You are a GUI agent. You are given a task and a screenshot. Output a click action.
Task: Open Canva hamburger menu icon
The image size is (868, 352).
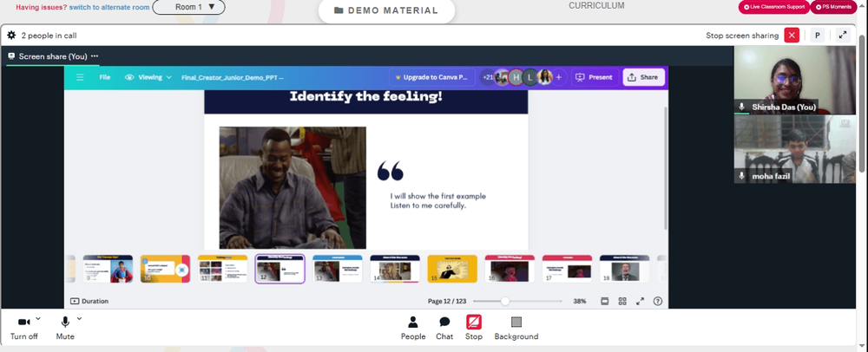[x=80, y=77]
